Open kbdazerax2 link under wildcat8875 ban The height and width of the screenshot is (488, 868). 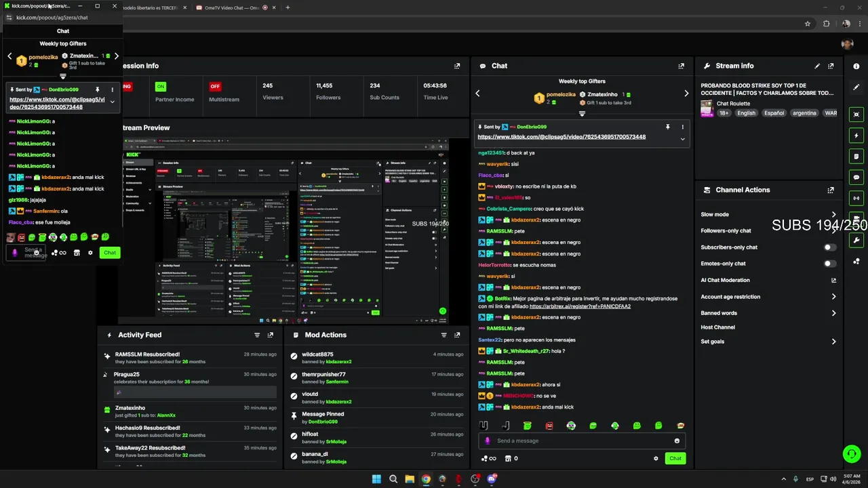coord(338,362)
